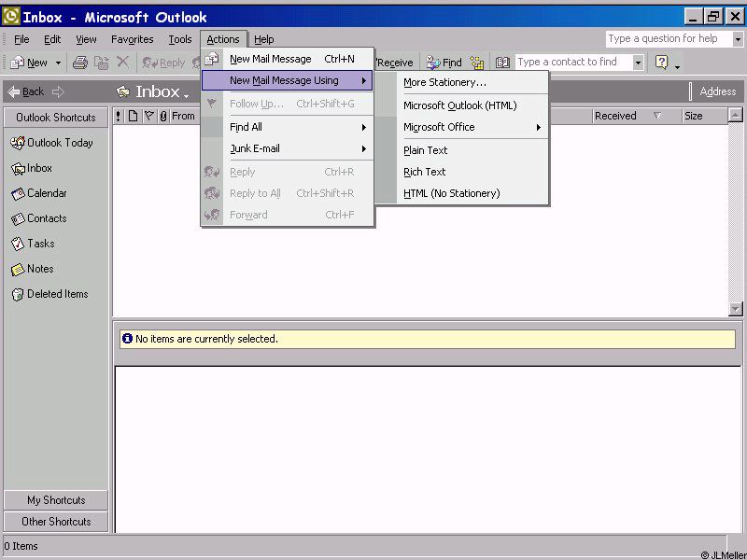The image size is (747, 560).
Task: Open the Notes shortcut
Action: coord(32,269)
